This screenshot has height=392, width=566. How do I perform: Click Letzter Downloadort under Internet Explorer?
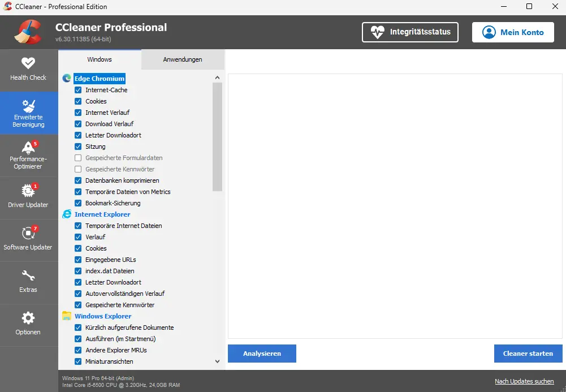coord(113,282)
